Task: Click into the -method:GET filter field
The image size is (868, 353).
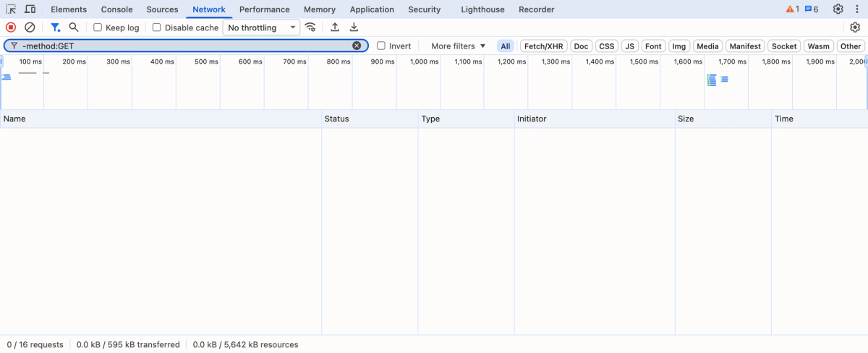Action: (x=184, y=46)
